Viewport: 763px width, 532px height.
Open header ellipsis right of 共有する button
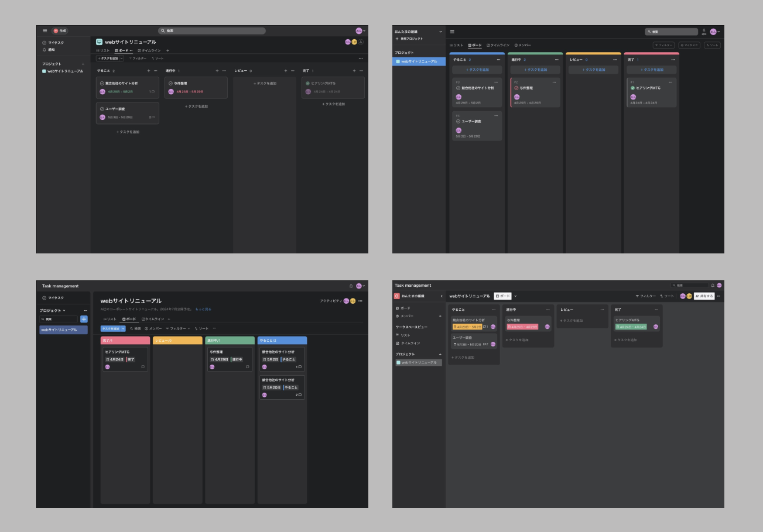(718, 296)
